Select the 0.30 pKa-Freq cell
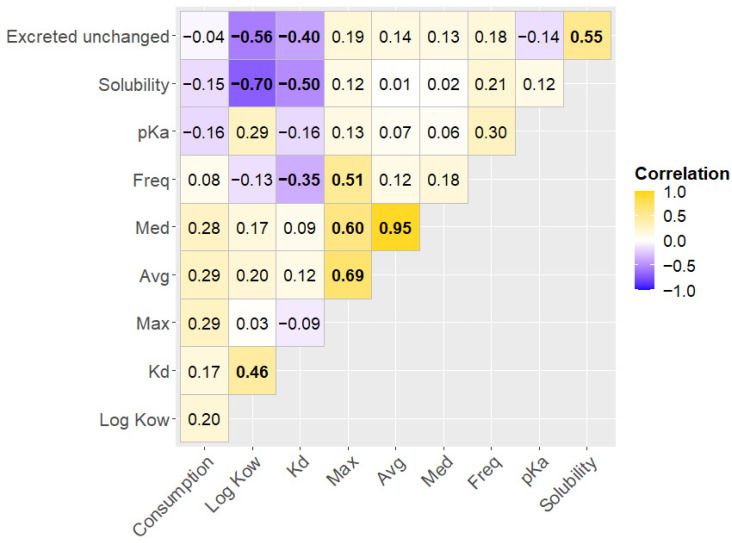Viewport: 732px width, 543px height. pyautogui.click(x=491, y=132)
